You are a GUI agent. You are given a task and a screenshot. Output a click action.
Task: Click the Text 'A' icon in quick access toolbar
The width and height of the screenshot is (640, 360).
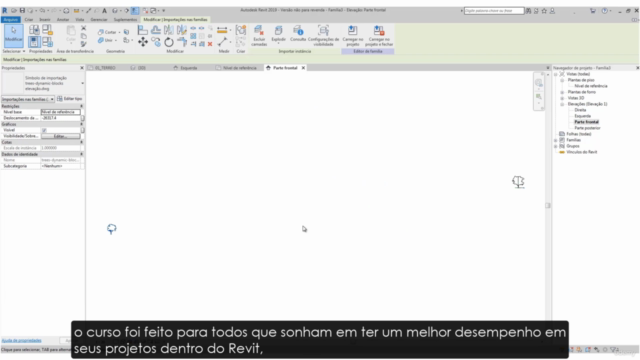[x=104, y=11]
